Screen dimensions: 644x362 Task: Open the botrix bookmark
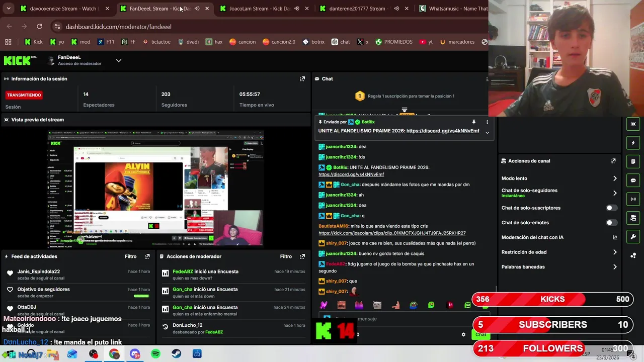(313, 42)
